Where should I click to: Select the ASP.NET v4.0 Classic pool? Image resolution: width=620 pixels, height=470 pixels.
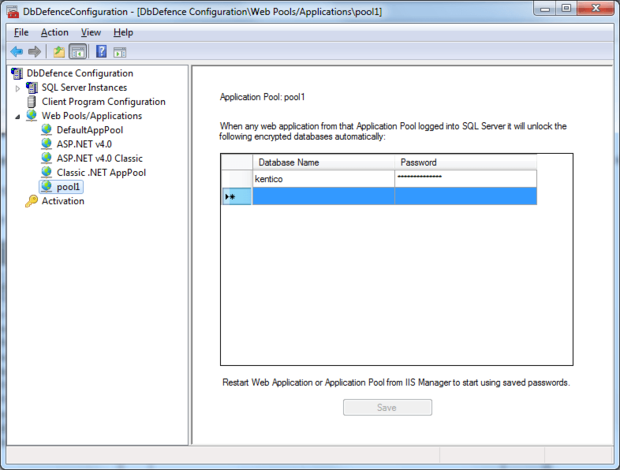99,158
